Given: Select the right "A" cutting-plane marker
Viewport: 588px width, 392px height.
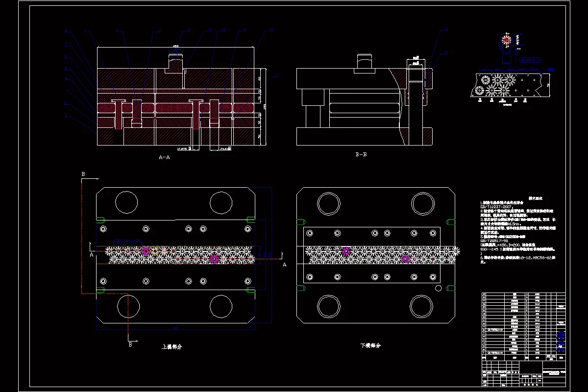Looking at the screenshot, I should [x=284, y=265].
